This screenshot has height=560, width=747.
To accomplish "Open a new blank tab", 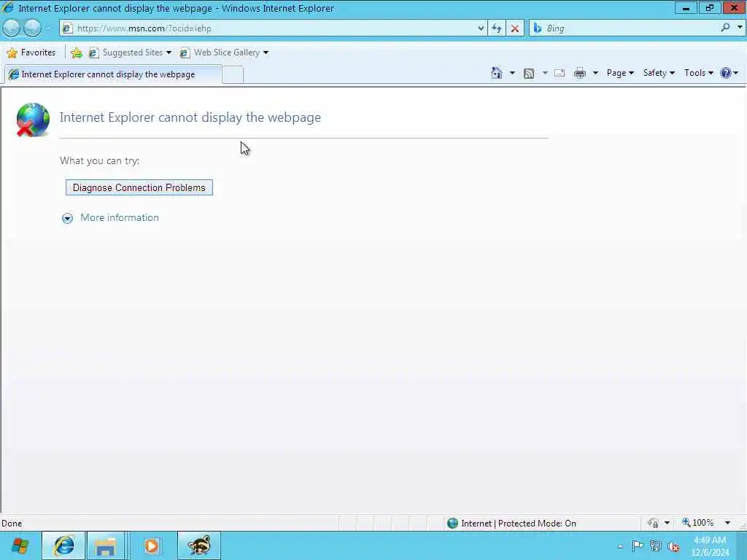I will [233, 75].
